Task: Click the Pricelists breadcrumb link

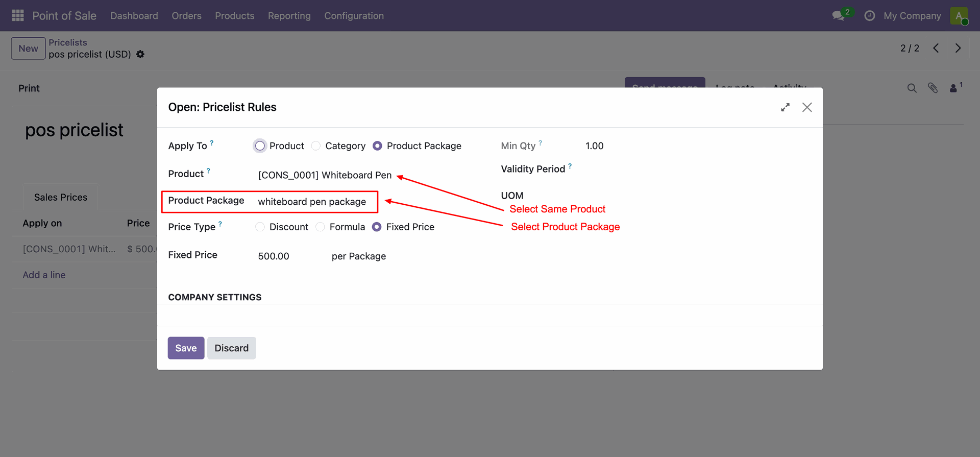Action: click(x=68, y=42)
